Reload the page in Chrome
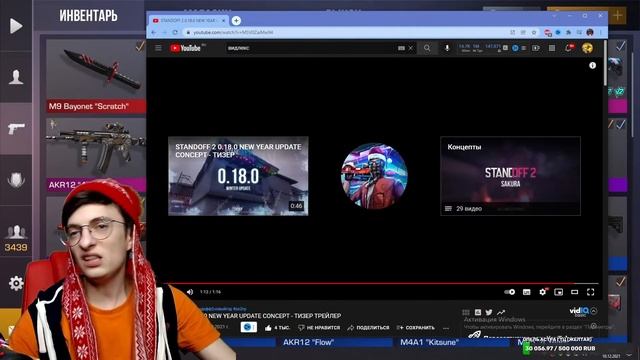Screen dimensions: 640x360 [175, 32]
